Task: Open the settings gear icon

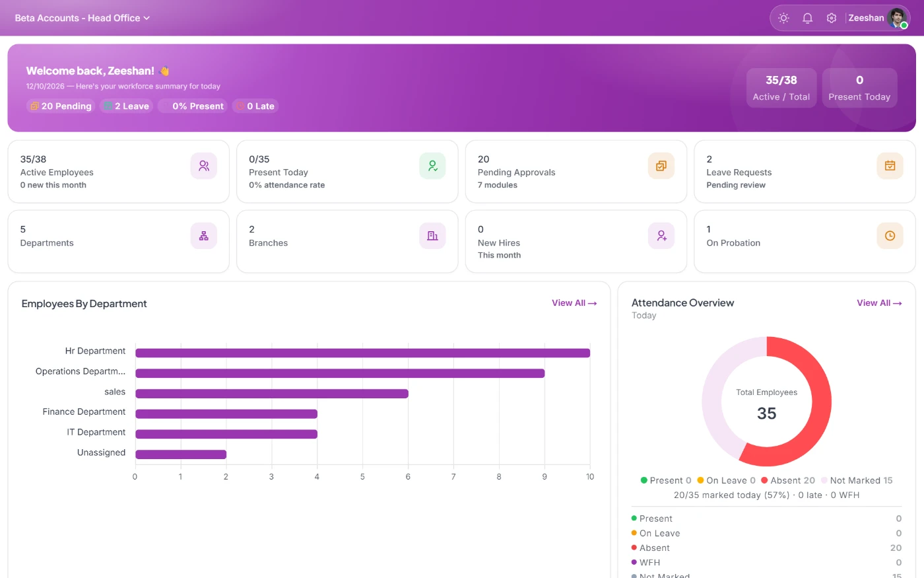Action: pyautogui.click(x=832, y=18)
